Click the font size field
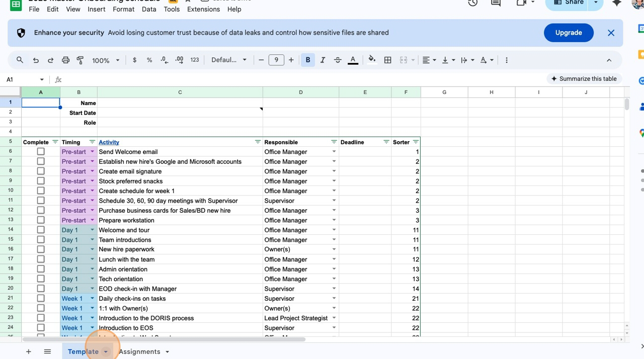 276,60
